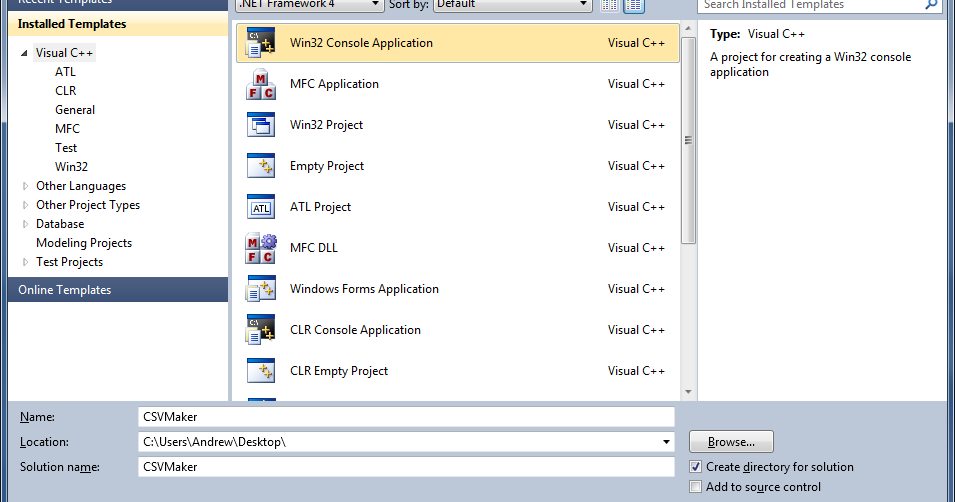955x502 pixels.
Task: Click the template list scroll up arrow
Action: coord(688,28)
